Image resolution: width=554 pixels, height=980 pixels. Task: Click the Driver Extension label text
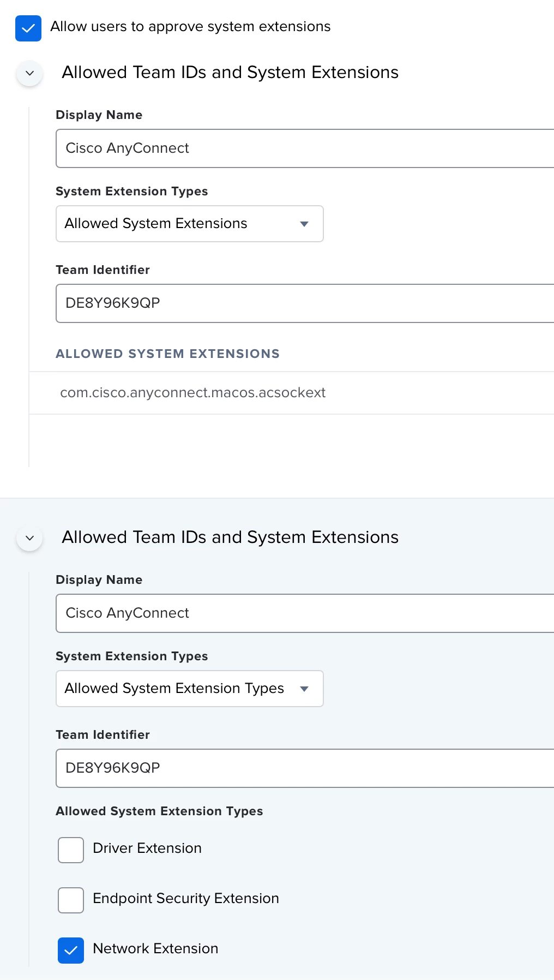click(147, 848)
